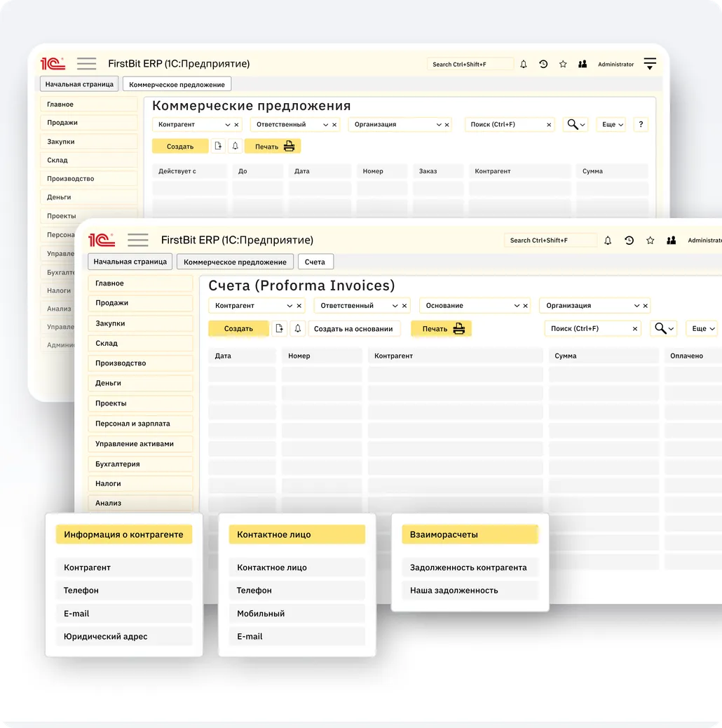
Task: Click the magnifier search icon in Счета toolbar
Action: pyautogui.click(x=660, y=328)
